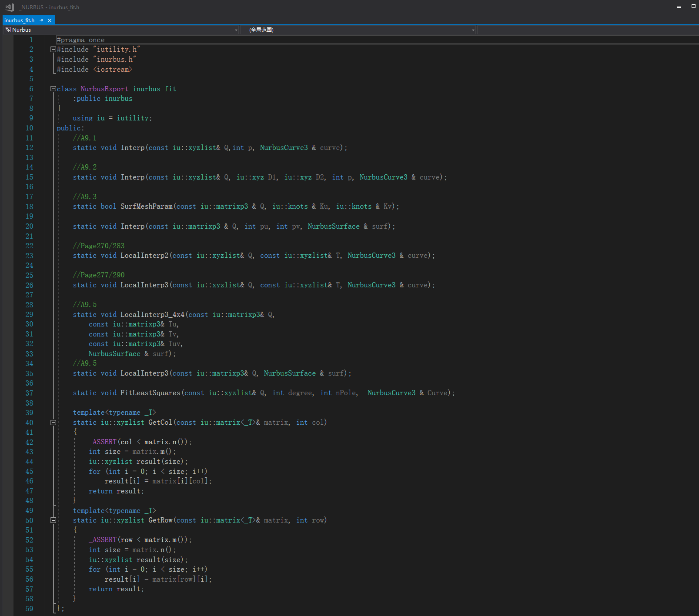The width and height of the screenshot is (699, 616).
Task: Click the NurbusExport macro name
Action: pyautogui.click(x=104, y=89)
